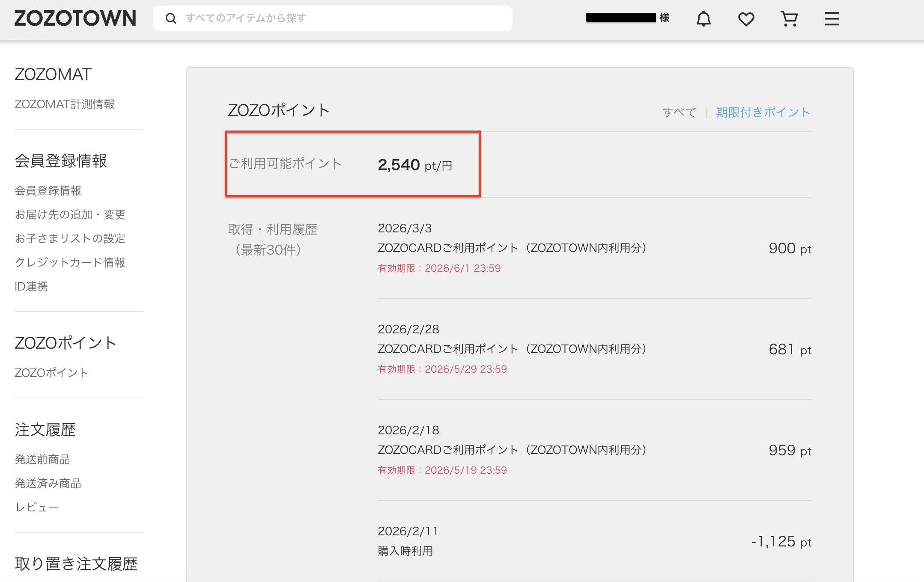View 発送前商品 orders
Viewport: 924px width, 582px height.
[42, 459]
